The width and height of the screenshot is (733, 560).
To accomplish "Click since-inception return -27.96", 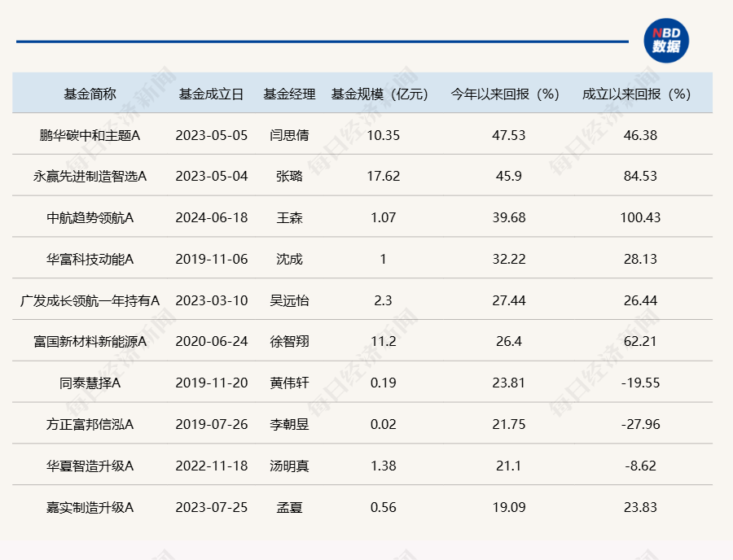I will (640, 424).
